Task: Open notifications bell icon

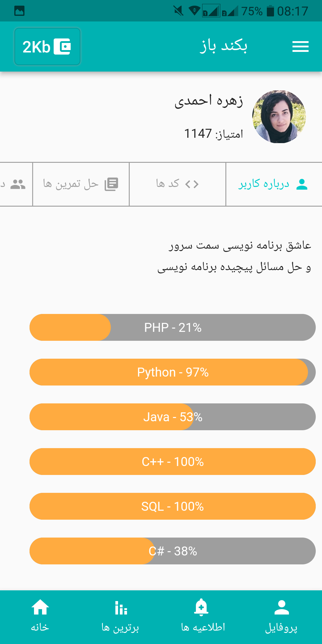Action: point(201,608)
